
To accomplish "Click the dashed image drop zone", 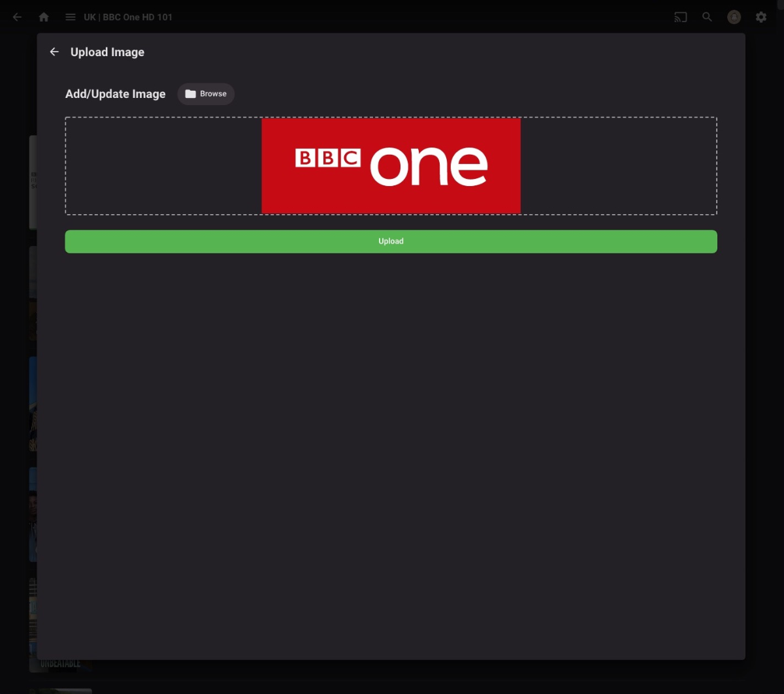I will pyautogui.click(x=391, y=166).
